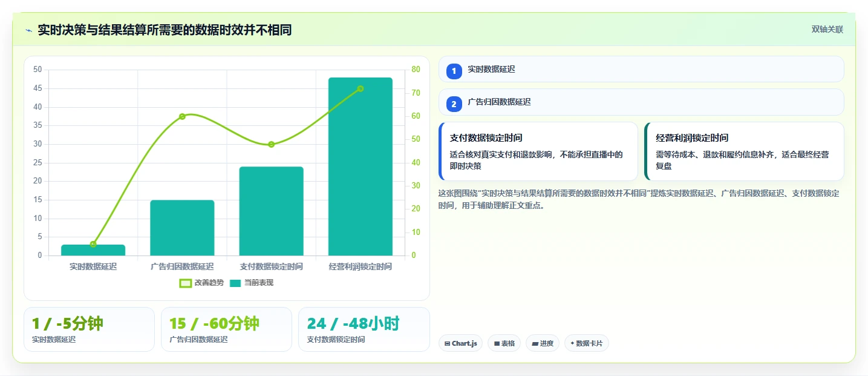Click x-axis label 经营利润锁定时间
Image resolution: width=868 pixels, height=376 pixels.
[361, 266]
